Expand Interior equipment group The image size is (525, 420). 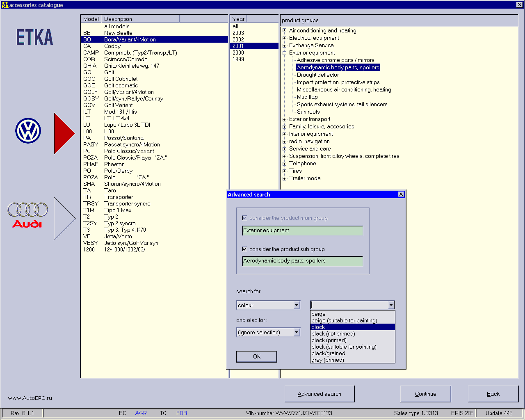pyautogui.click(x=284, y=134)
